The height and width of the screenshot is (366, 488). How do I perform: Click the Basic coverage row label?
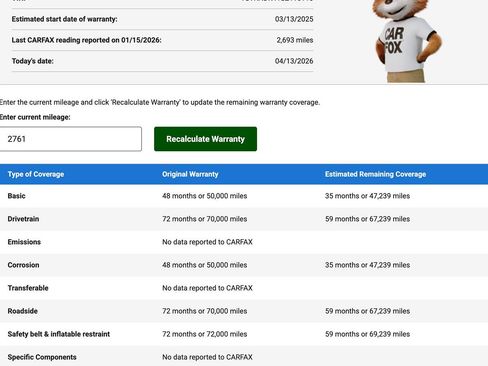16,196
